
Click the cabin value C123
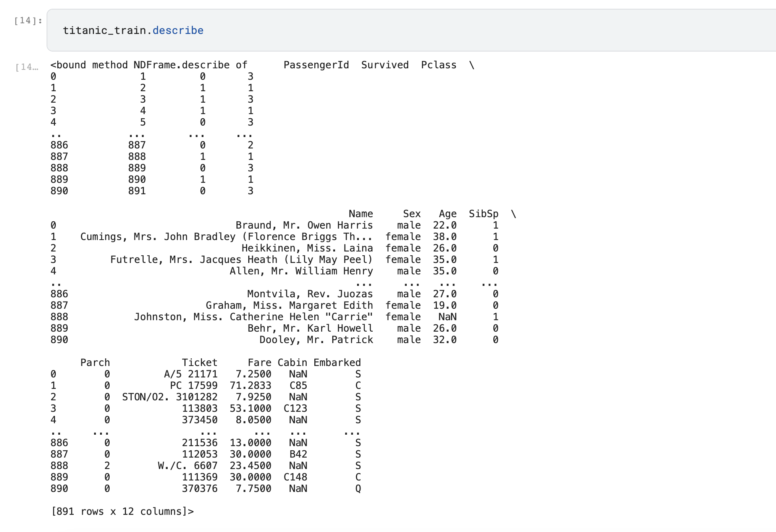point(295,409)
